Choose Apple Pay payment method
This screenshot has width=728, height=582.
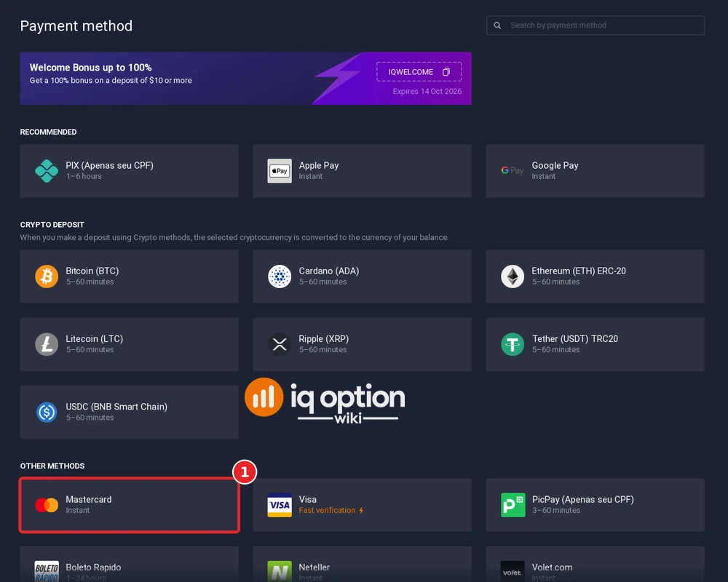(362, 171)
